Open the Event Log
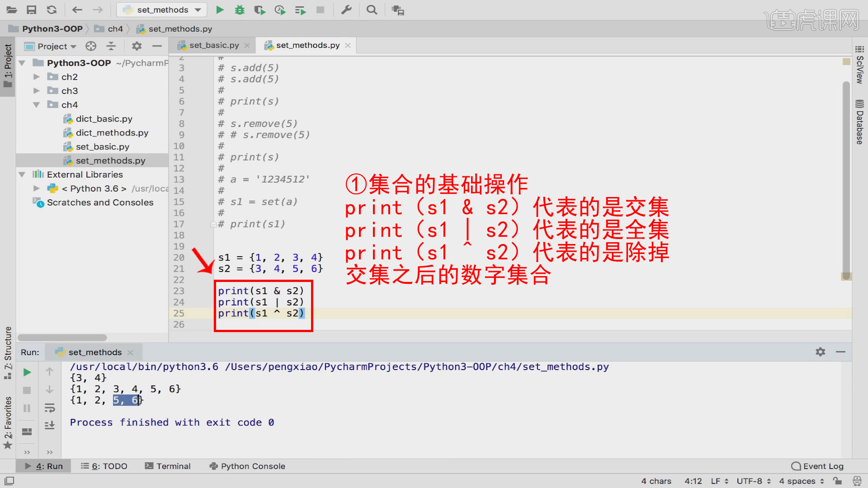 817,466
